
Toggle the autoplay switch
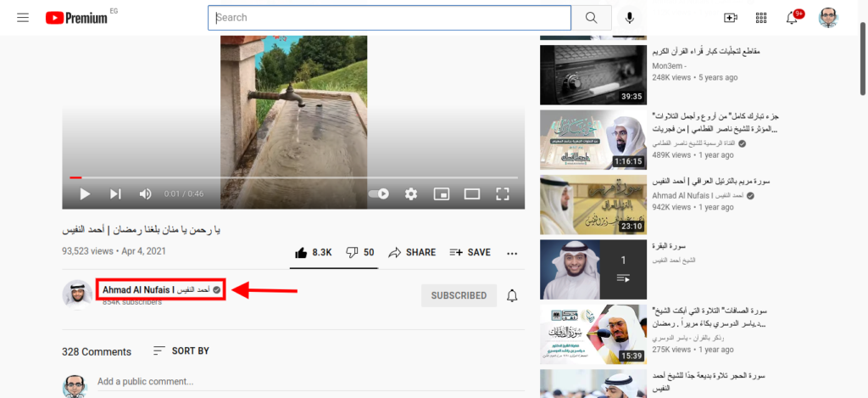click(379, 194)
